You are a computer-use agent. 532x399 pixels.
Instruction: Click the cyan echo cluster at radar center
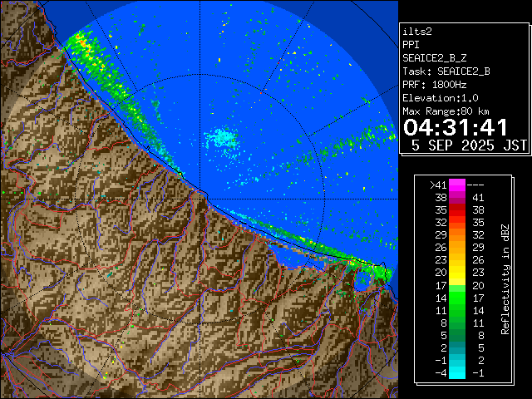point(221,138)
